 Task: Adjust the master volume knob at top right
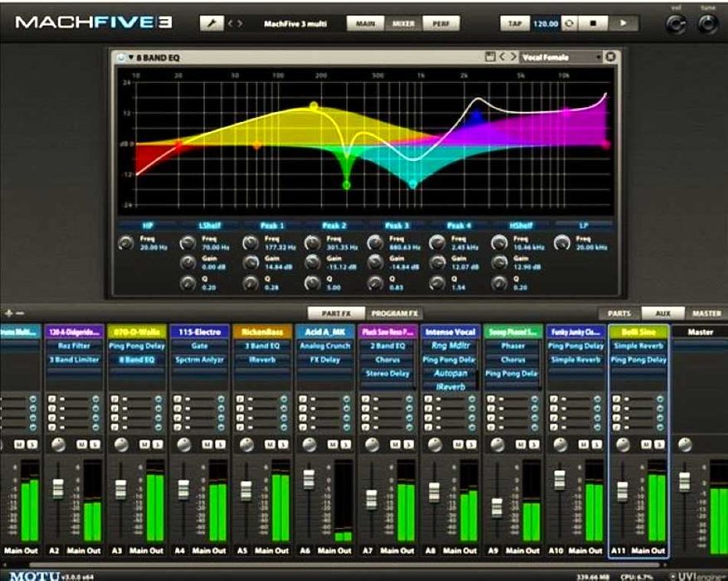(676, 24)
